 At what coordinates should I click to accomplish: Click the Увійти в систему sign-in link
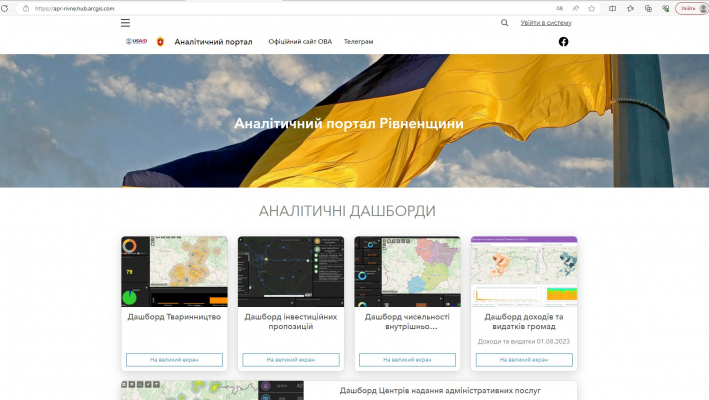click(x=545, y=22)
